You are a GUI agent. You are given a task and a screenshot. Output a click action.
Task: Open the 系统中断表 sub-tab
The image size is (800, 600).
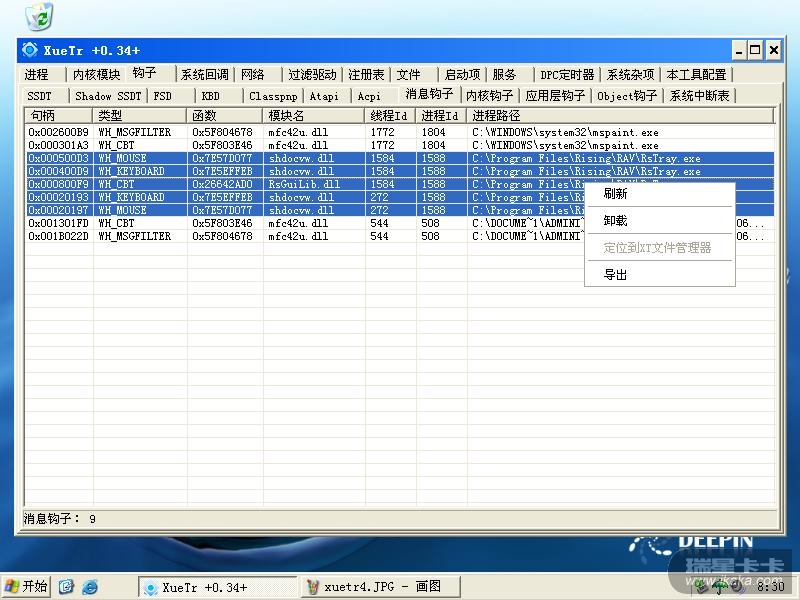point(699,96)
